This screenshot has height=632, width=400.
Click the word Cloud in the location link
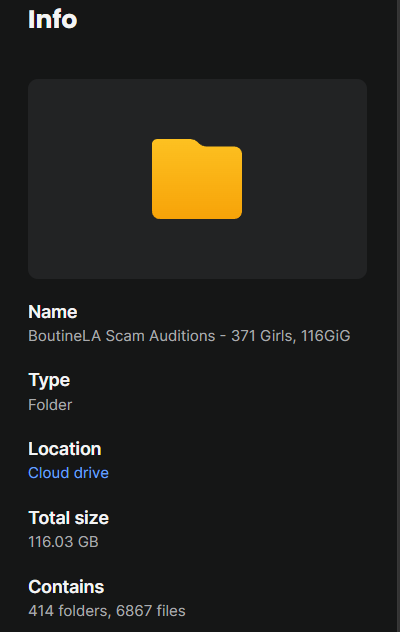point(46,473)
